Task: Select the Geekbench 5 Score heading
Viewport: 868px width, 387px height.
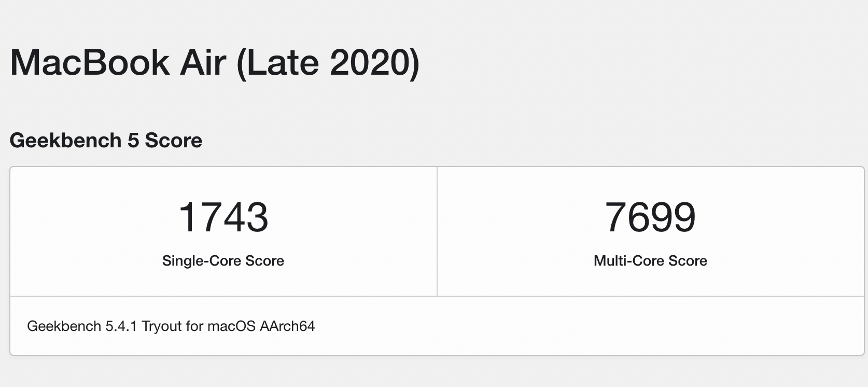Action: (x=106, y=141)
